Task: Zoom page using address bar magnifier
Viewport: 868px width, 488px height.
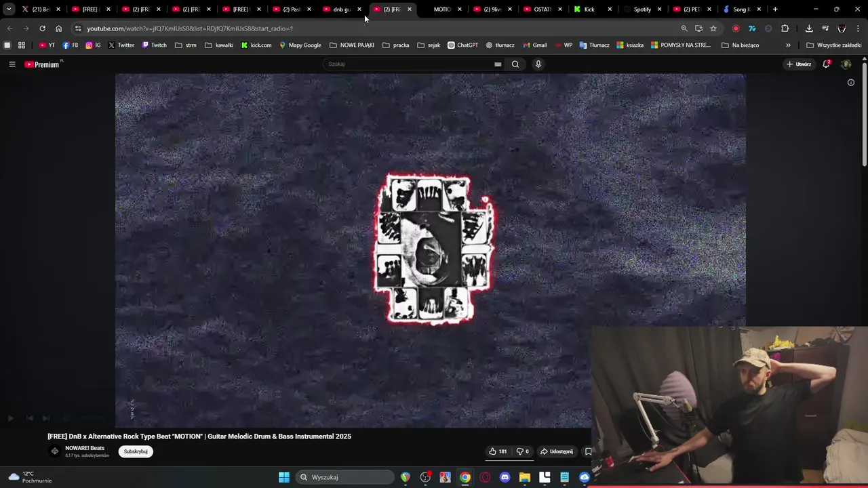Action: click(x=684, y=28)
